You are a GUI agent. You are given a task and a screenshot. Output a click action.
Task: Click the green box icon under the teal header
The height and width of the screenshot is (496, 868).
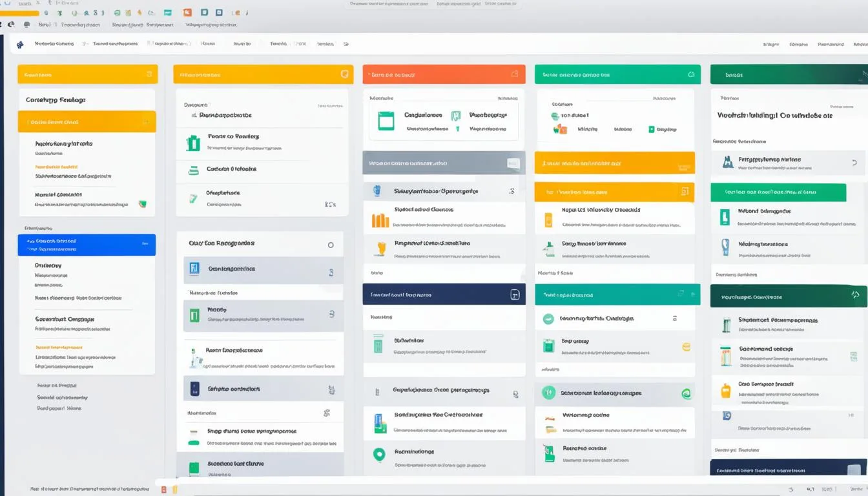(x=549, y=346)
